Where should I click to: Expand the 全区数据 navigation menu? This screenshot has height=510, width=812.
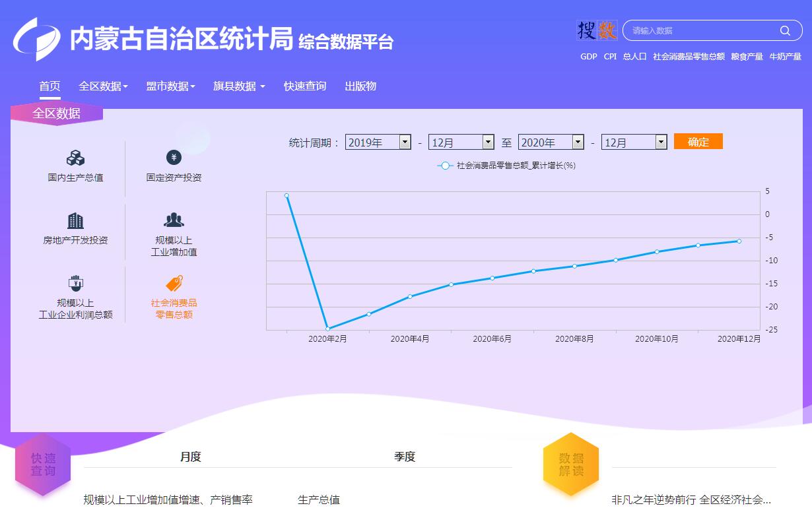point(103,86)
